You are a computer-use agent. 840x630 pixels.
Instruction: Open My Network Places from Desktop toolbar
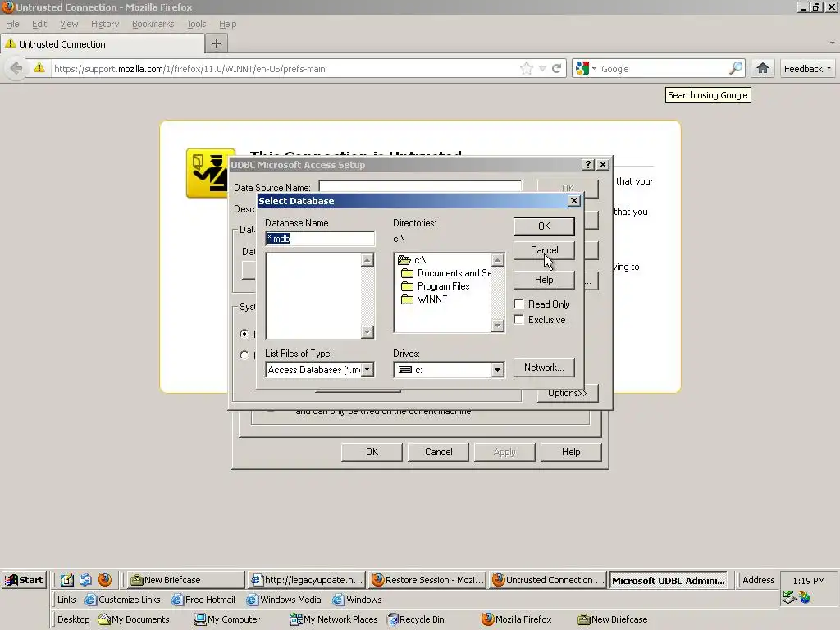(x=333, y=619)
